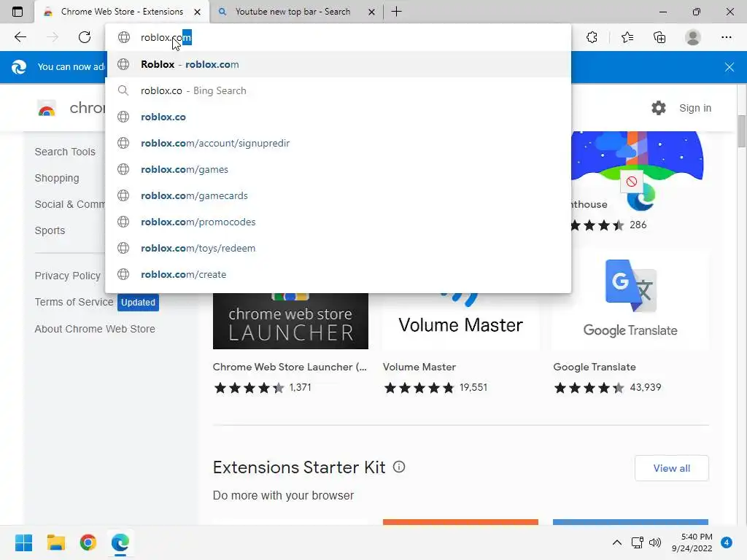Click the Volume Master extension title text

(x=419, y=367)
